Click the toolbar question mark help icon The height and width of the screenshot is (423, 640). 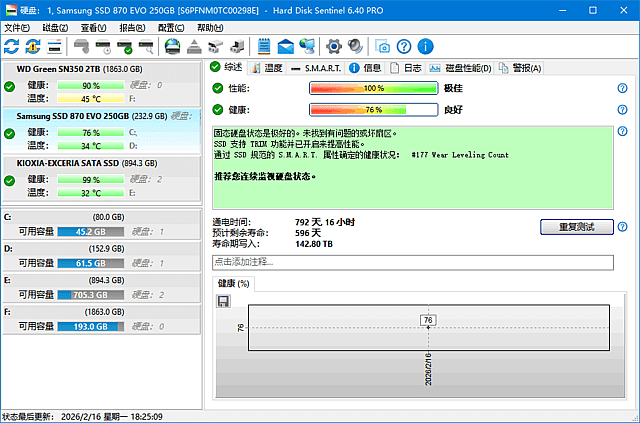coord(404,46)
